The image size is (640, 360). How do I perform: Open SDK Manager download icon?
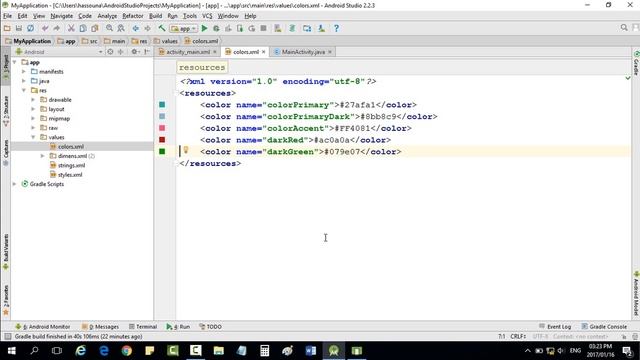point(322,28)
